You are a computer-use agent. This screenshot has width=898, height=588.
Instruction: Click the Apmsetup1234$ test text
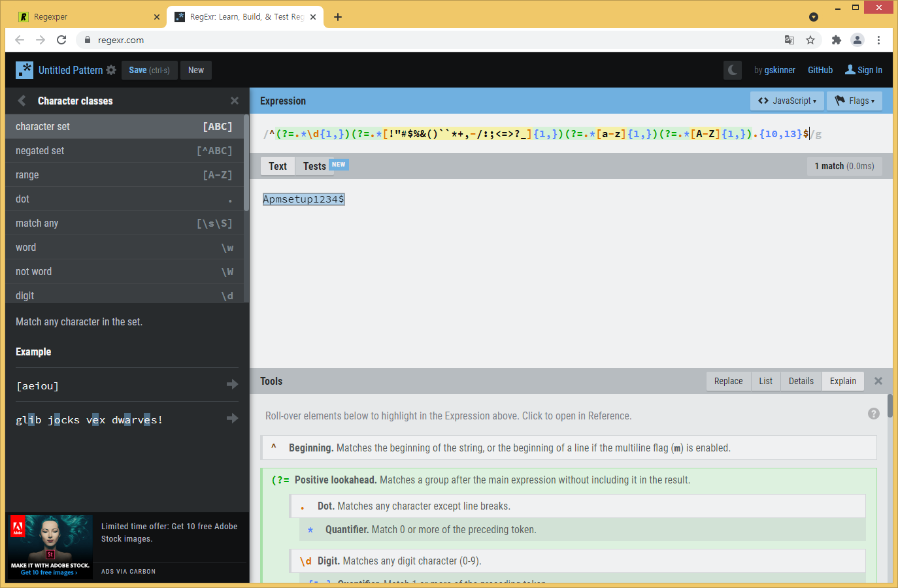pos(303,199)
